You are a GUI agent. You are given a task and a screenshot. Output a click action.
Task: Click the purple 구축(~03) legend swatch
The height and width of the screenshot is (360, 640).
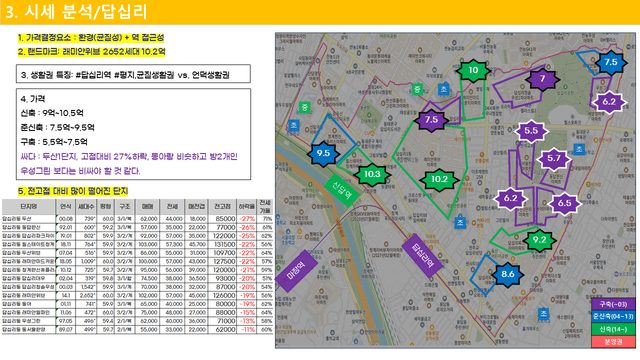tap(613, 304)
